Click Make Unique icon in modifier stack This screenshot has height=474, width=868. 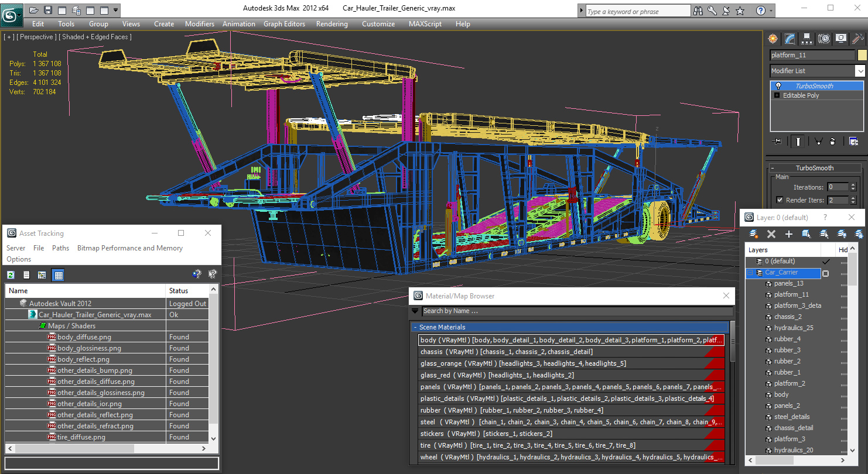[818, 141]
